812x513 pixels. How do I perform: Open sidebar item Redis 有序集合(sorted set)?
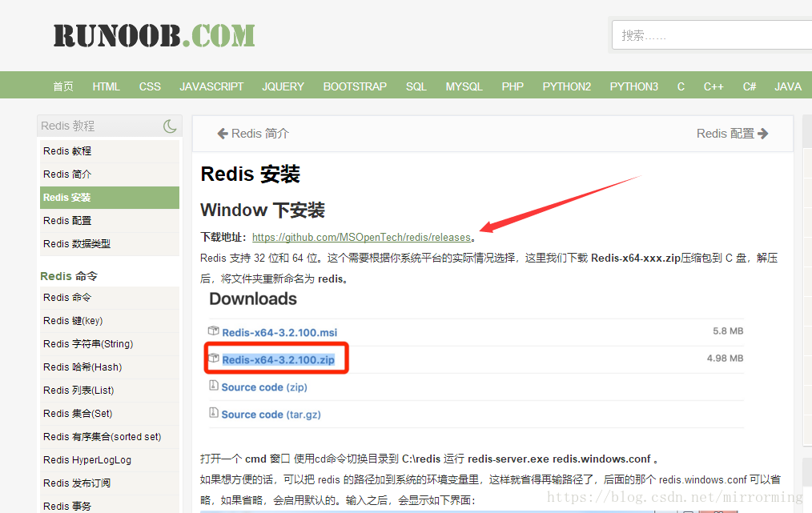tap(109, 437)
